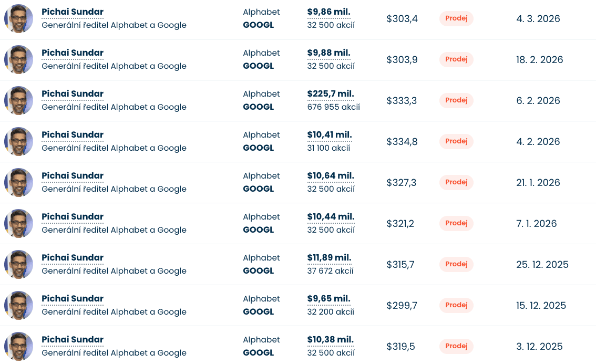Click Pichai Sundar's avatar in the 4. 3. 2026 row
The width and height of the screenshot is (596, 364).
coord(18,19)
